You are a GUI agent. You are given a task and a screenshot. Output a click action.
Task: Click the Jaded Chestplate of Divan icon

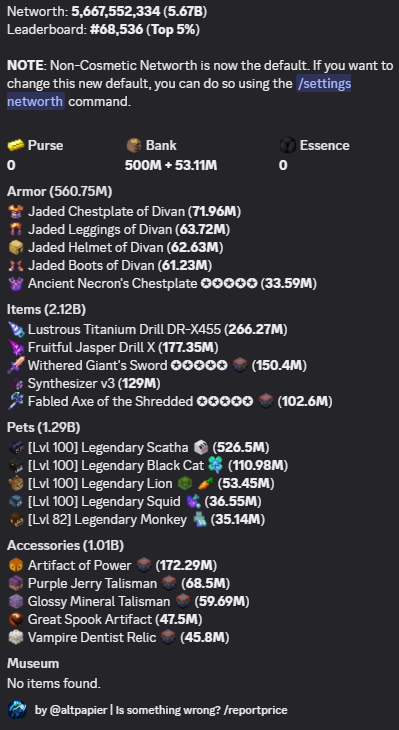[x=16, y=212]
